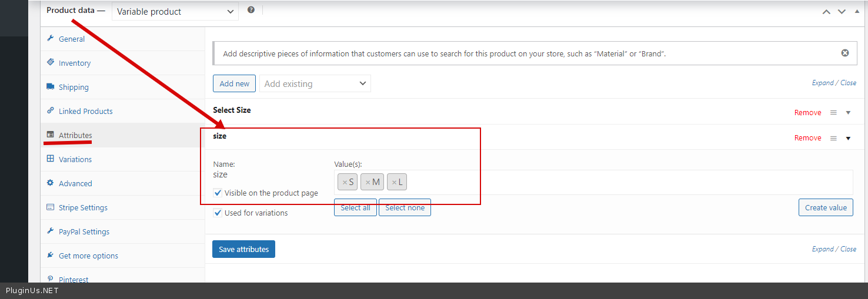Uncheck Used for variations checkbox
This screenshot has height=299, width=868.
point(218,213)
